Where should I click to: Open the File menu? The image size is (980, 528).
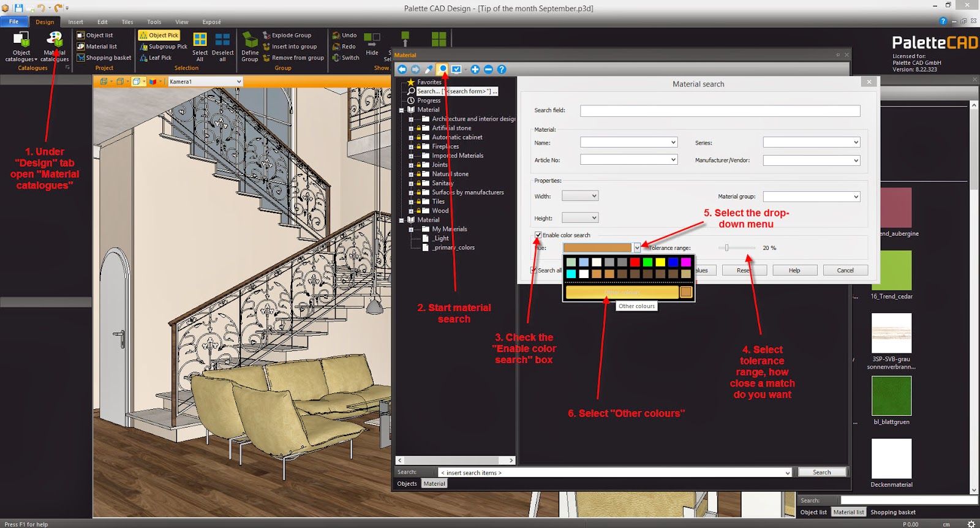[x=13, y=21]
